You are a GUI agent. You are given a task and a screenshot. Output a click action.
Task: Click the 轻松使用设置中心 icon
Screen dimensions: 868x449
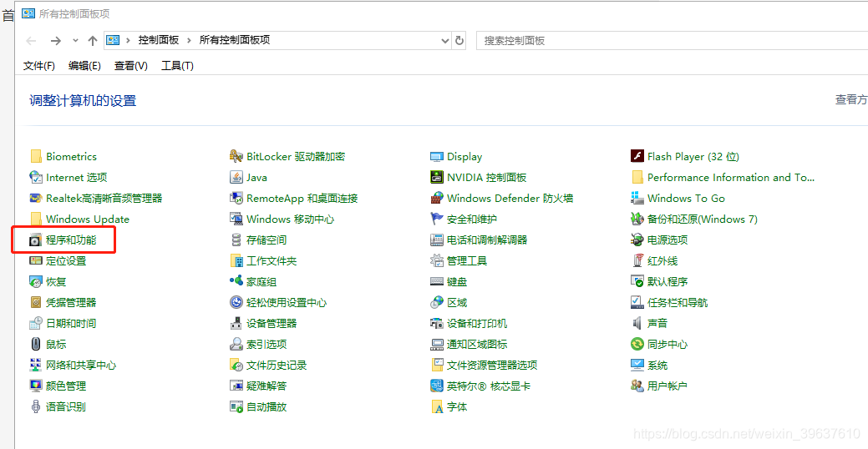pos(236,302)
